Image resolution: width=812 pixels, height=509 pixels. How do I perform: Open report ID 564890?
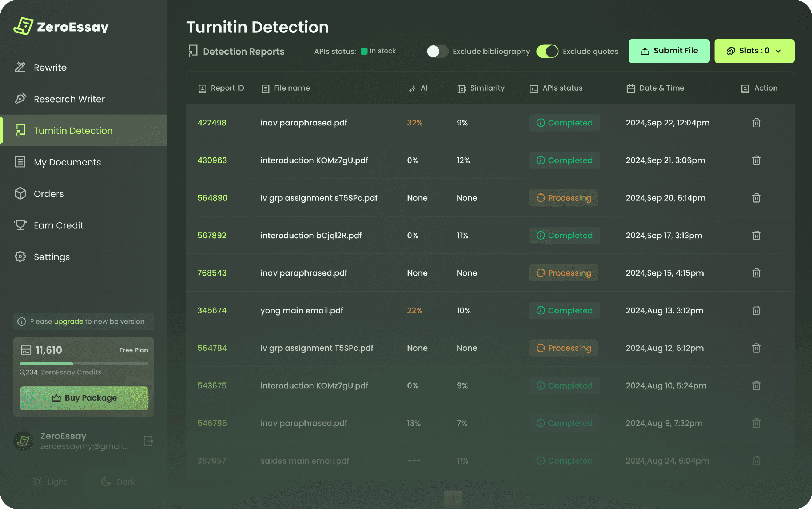click(212, 198)
